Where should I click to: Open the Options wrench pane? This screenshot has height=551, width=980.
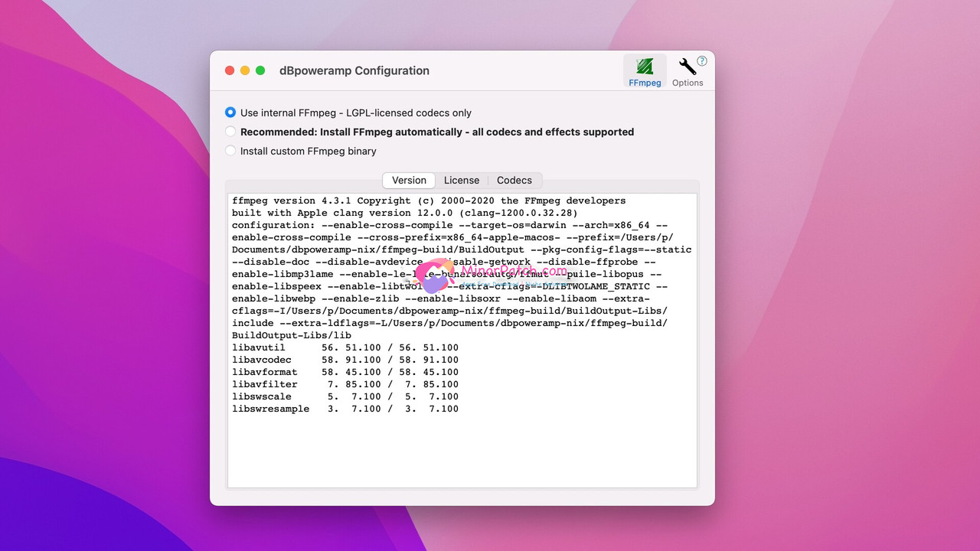(688, 71)
